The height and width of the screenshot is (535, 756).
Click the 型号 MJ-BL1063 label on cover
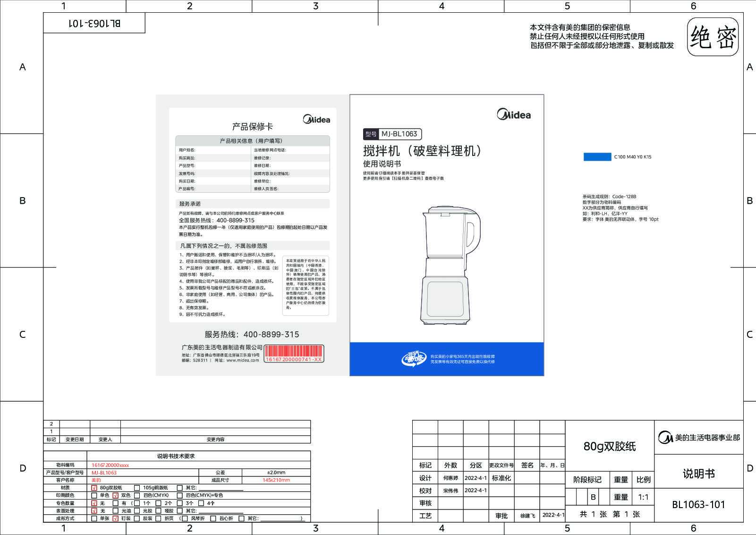[x=392, y=134]
